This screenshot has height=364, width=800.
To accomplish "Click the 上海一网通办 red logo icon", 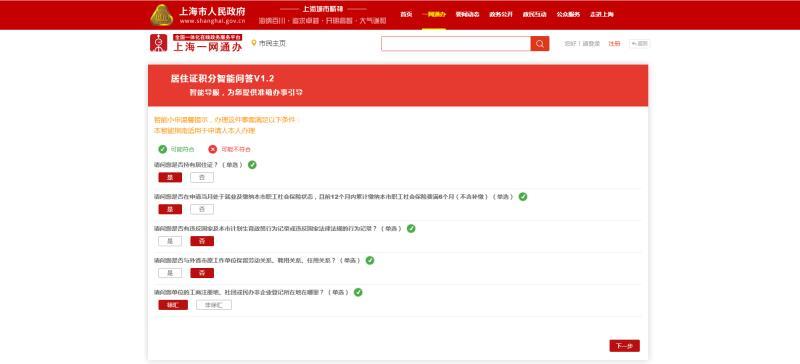I will click(x=158, y=43).
